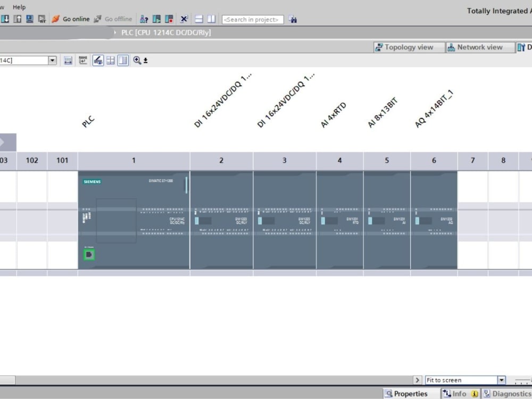Open the Help menu

19,7
